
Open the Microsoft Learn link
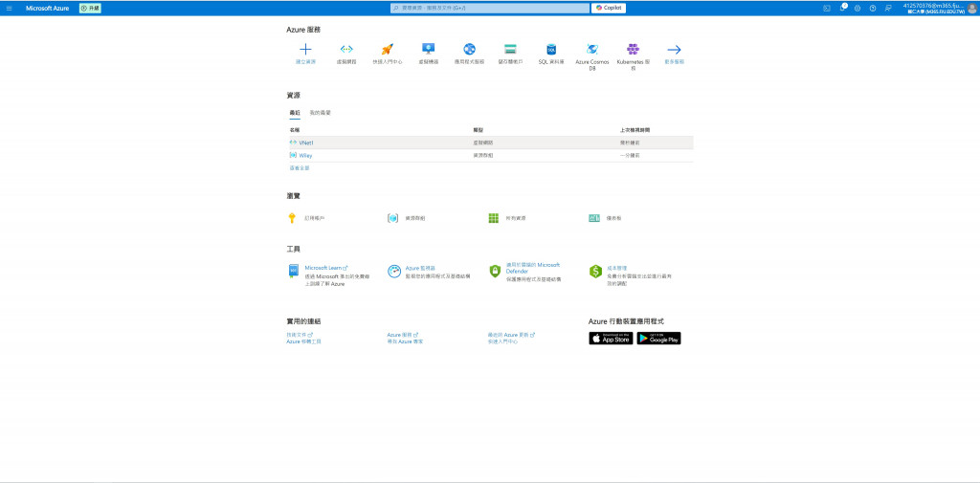pyautogui.click(x=325, y=268)
